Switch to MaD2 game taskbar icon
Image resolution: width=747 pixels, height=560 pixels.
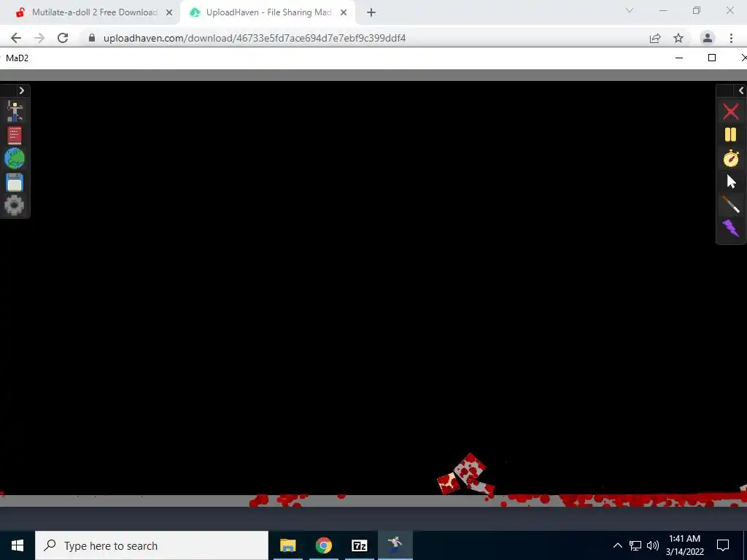(x=395, y=545)
